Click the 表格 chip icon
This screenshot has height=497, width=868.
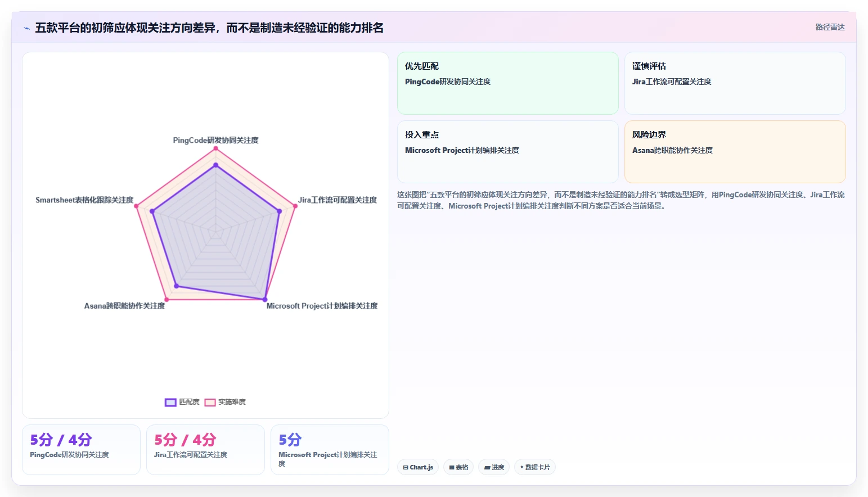click(x=452, y=468)
